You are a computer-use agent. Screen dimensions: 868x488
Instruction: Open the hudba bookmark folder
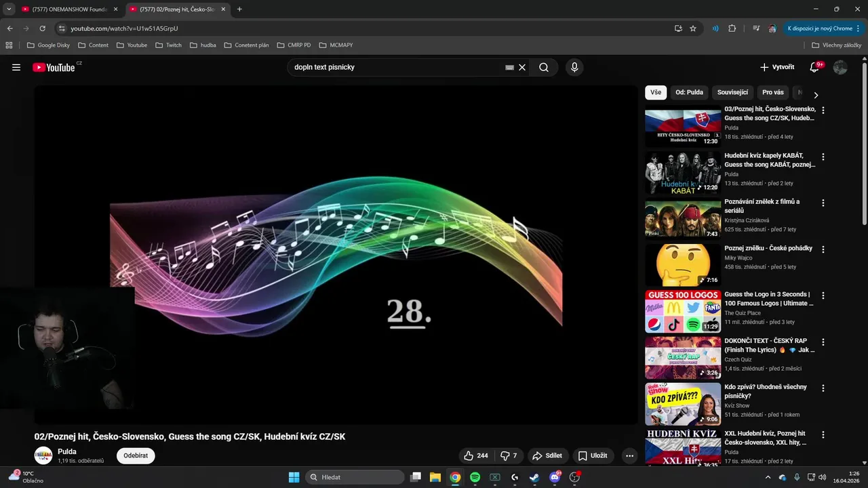pos(203,45)
